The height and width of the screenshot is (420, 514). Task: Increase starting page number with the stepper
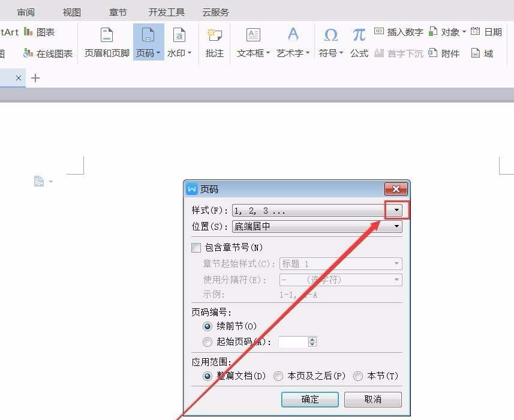(312, 339)
